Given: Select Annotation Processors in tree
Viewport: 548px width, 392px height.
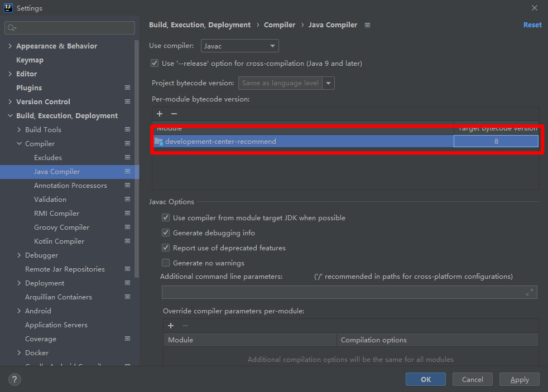Looking at the screenshot, I should click(x=70, y=185).
